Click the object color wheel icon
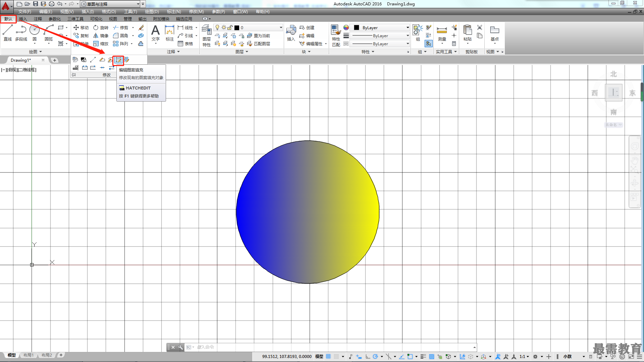This screenshot has height=362, width=644. pyautogui.click(x=346, y=27)
